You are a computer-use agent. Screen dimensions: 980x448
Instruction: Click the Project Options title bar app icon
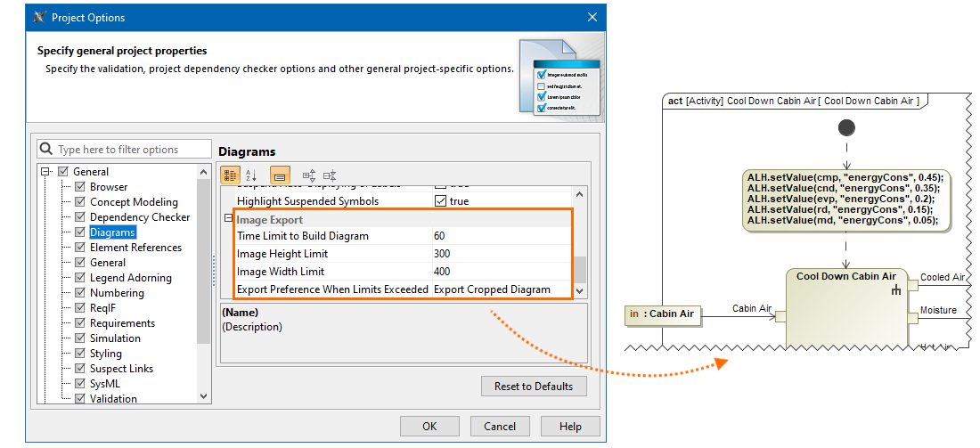click(x=38, y=18)
